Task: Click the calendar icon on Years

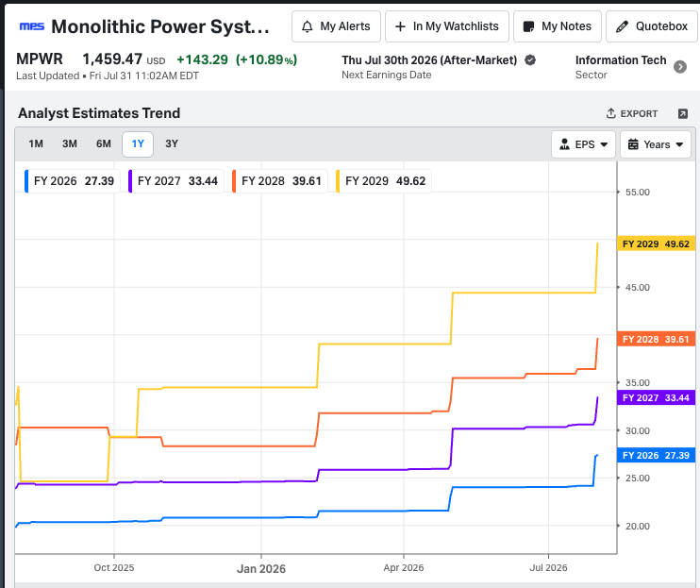Action: click(633, 144)
